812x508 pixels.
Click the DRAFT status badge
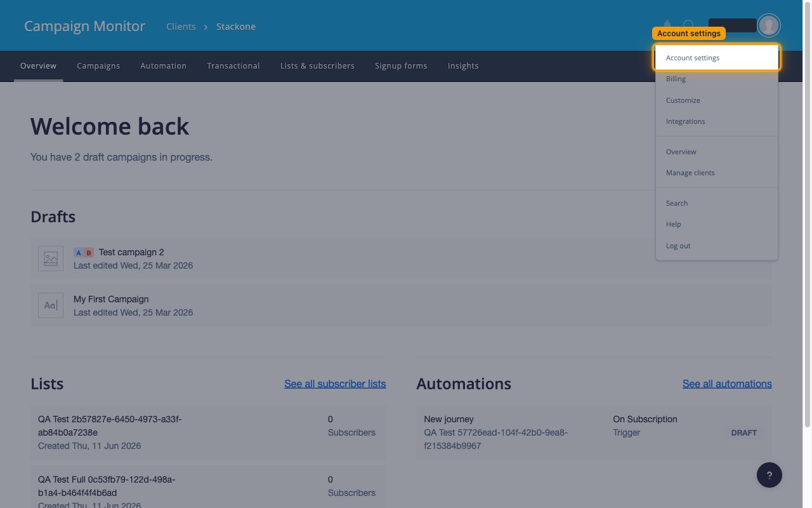pyautogui.click(x=743, y=432)
